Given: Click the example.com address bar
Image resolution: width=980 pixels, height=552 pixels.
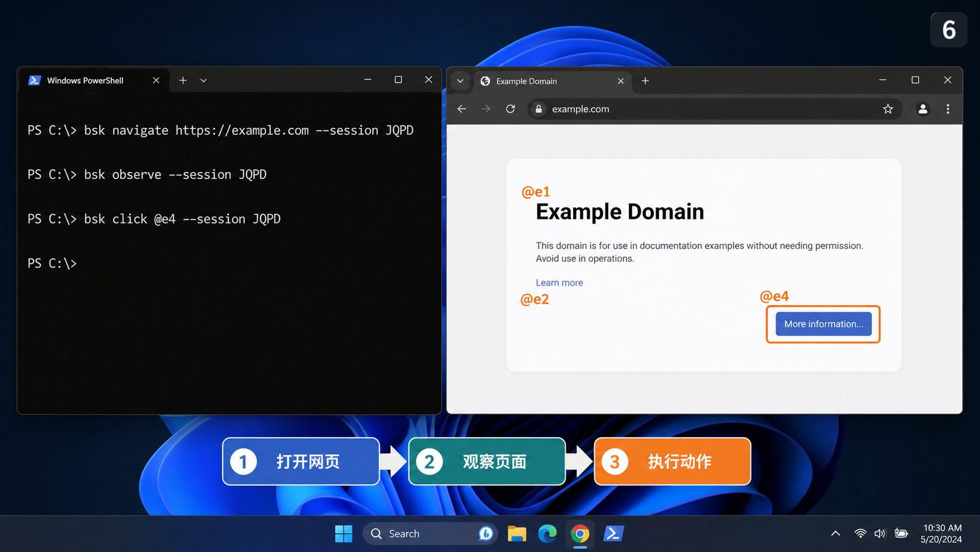Looking at the screenshot, I should tap(714, 109).
